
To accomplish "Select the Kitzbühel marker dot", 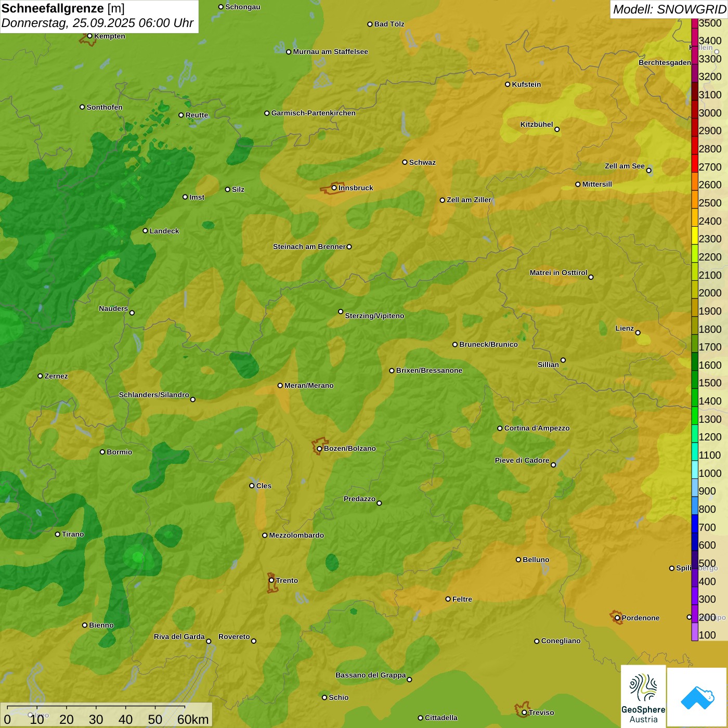I will pyautogui.click(x=557, y=129).
